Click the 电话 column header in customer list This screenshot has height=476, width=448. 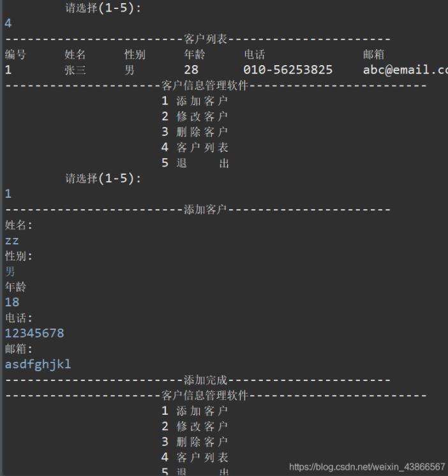255,55
